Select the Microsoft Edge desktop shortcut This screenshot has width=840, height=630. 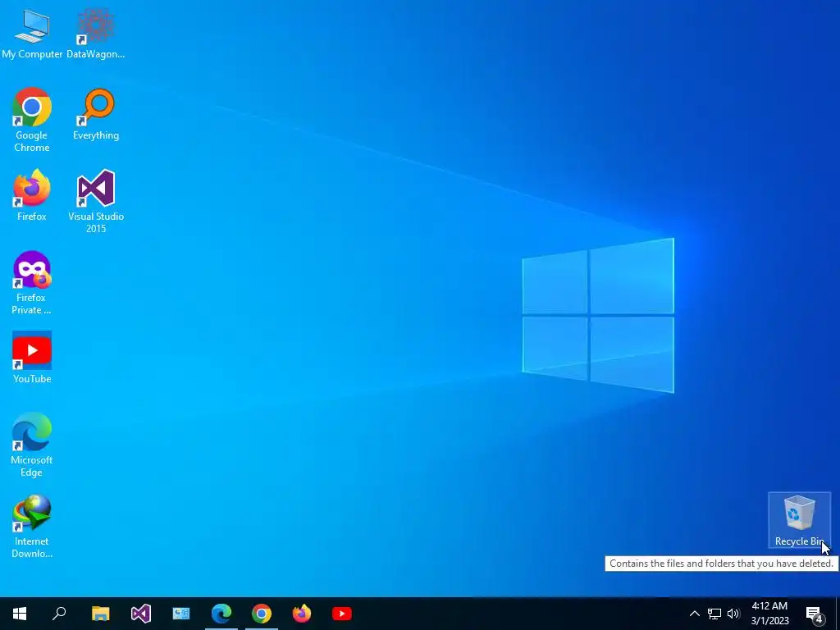coord(32,445)
